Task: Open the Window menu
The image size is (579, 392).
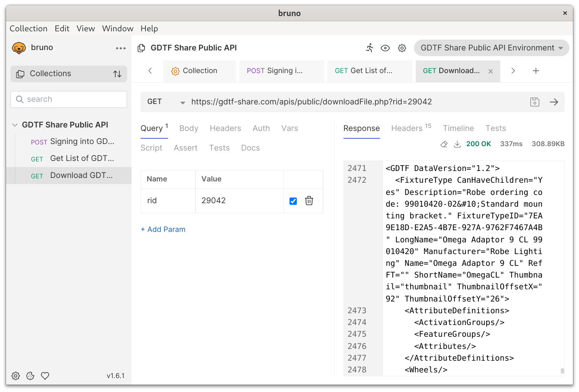Action: (x=118, y=29)
